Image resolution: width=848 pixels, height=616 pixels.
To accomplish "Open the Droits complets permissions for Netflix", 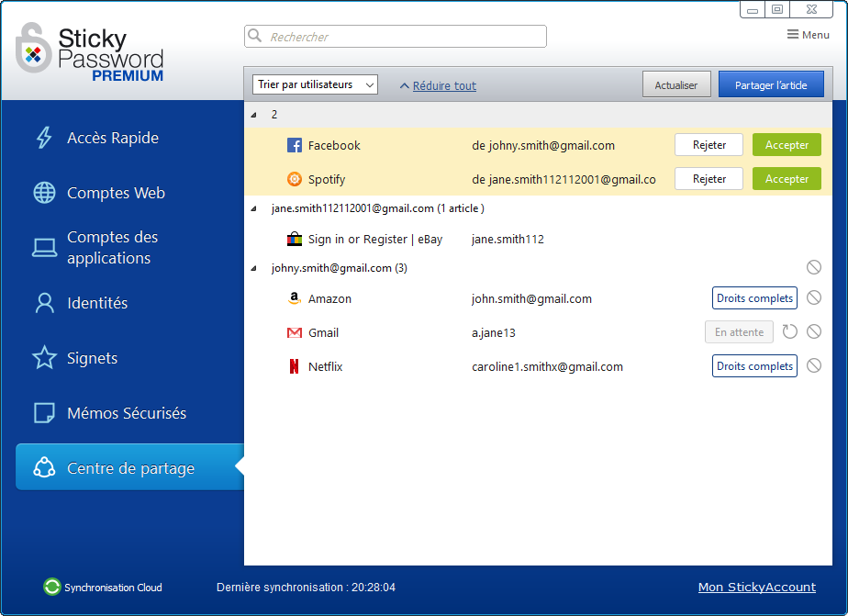I will click(754, 366).
